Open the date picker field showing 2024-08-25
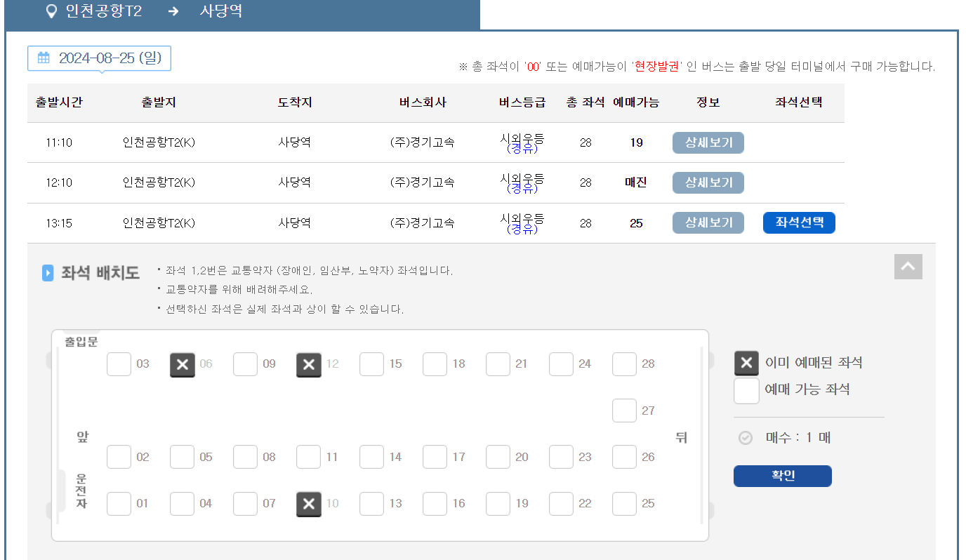This screenshot has width=966, height=560. pos(99,58)
